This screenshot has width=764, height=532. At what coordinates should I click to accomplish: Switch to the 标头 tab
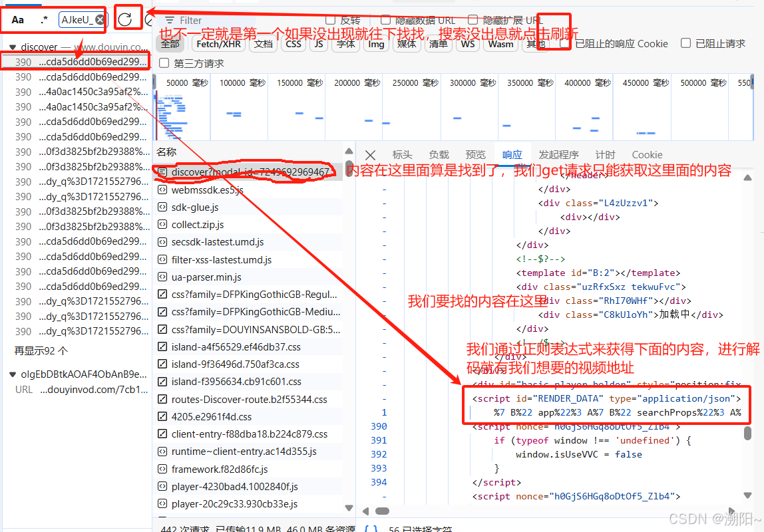coord(402,155)
